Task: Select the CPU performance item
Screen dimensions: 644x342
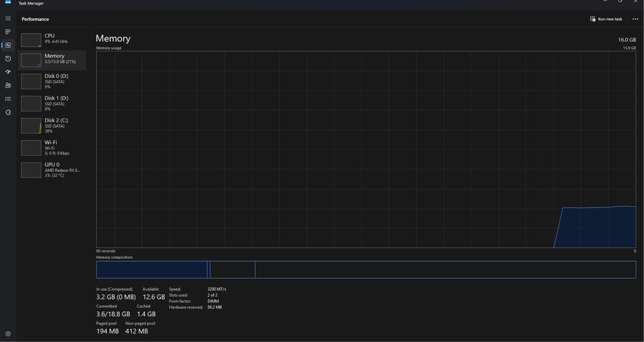Action: [52, 40]
